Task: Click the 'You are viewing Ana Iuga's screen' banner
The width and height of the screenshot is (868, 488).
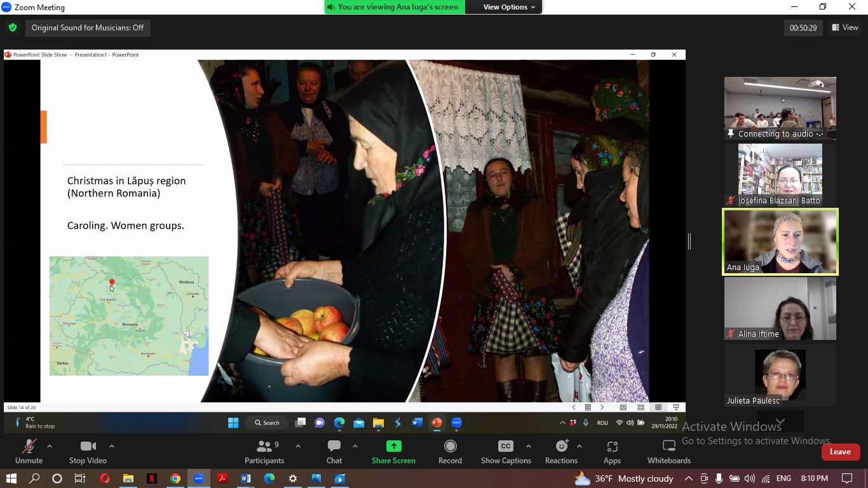Action: click(x=395, y=7)
